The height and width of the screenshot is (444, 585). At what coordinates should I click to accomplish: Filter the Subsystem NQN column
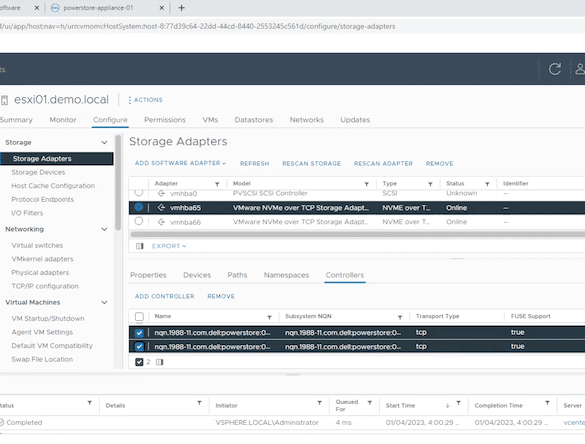click(400, 317)
